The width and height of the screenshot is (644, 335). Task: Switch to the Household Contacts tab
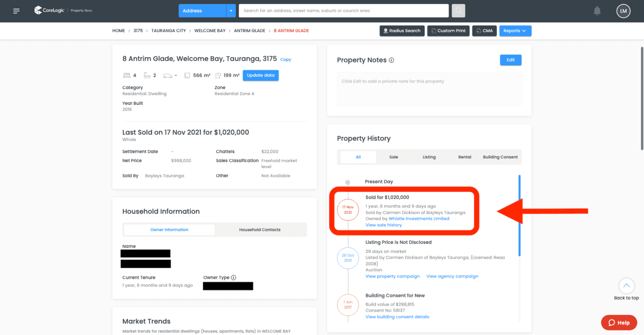tap(259, 230)
